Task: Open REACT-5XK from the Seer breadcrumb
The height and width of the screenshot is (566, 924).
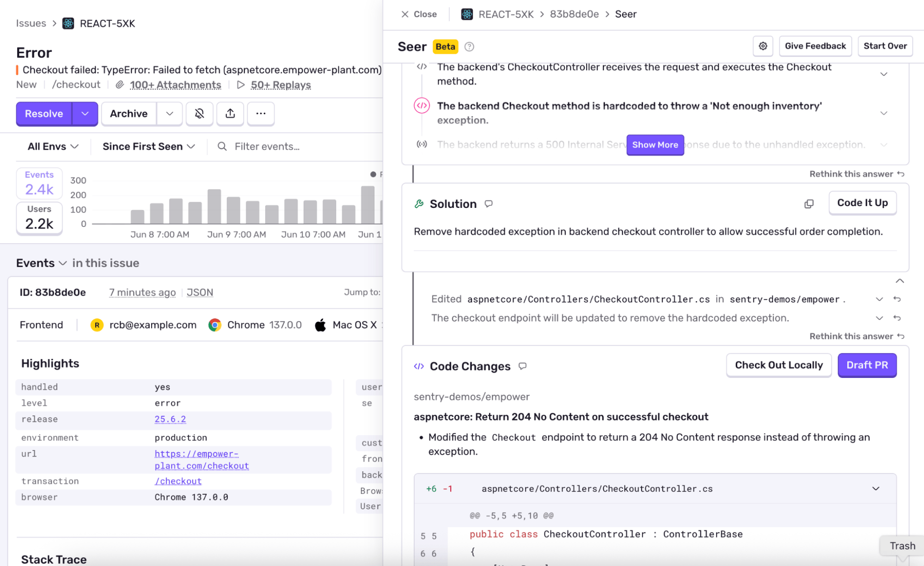Action: 506,14
